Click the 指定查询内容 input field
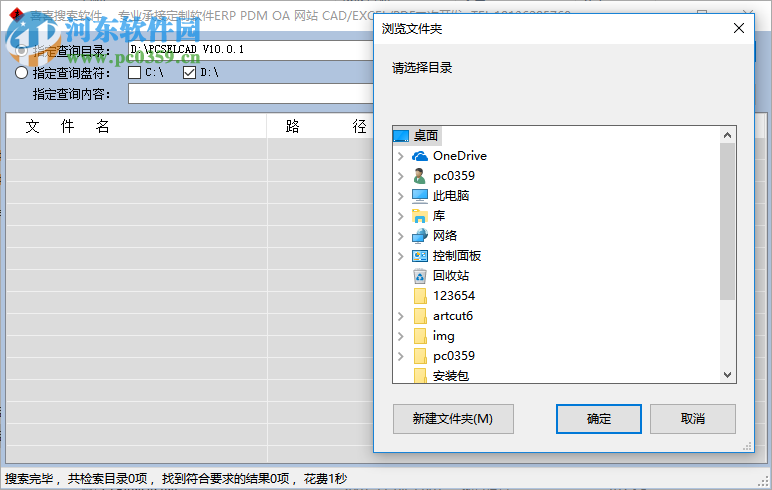 point(251,94)
